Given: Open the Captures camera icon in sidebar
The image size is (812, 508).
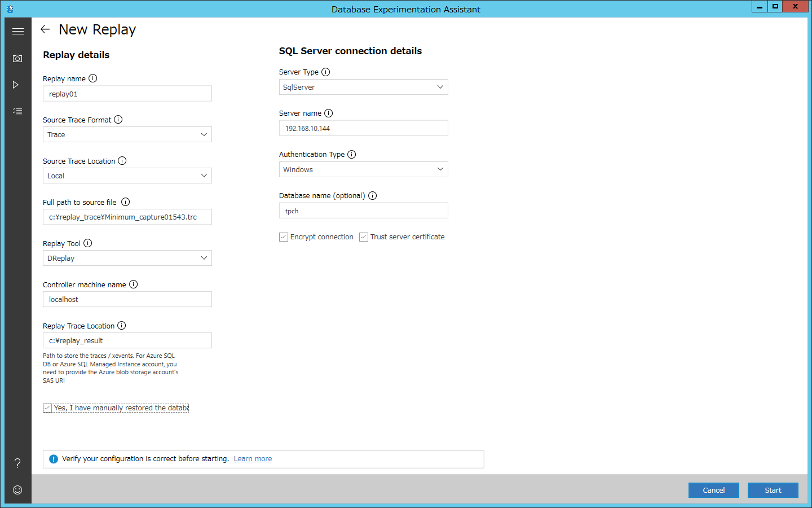Looking at the screenshot, I should tap(17, 58).
